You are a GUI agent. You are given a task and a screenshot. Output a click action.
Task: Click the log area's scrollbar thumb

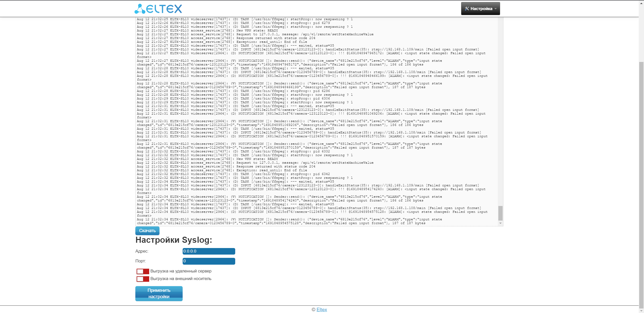tap(500, 213)
